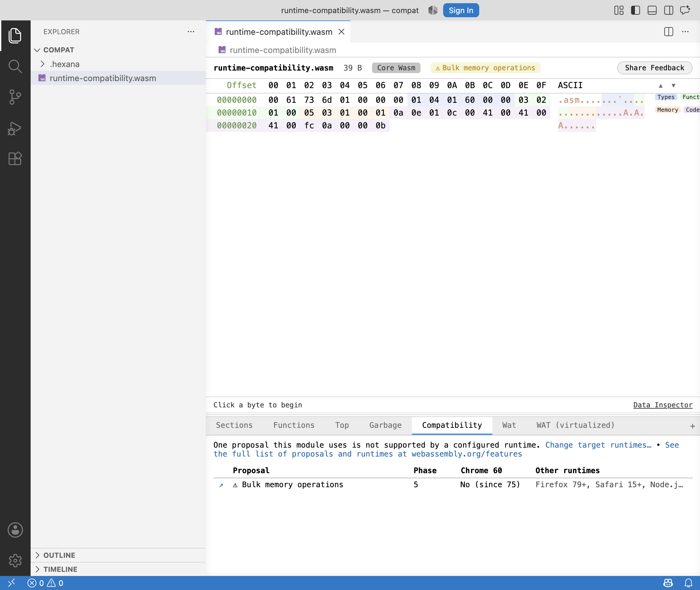Switch to the Functions tab

(x=294, y=425)
